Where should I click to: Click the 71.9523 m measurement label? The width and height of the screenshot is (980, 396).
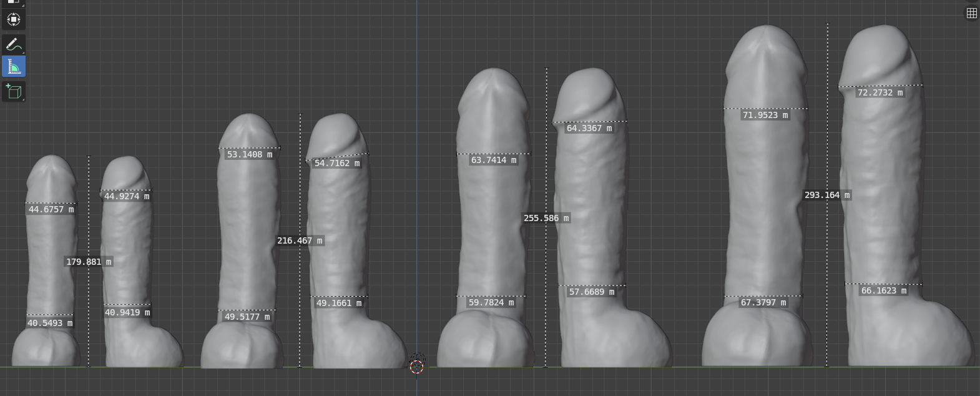coord(765,115)
